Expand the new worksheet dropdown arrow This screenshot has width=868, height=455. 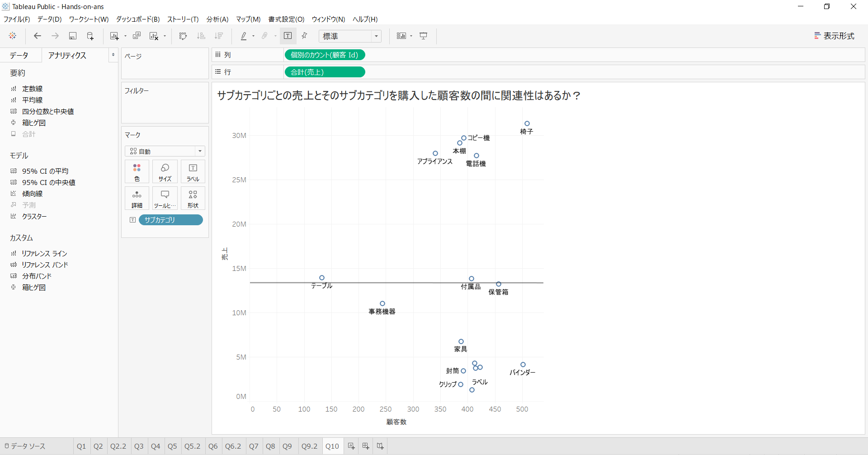125,36
